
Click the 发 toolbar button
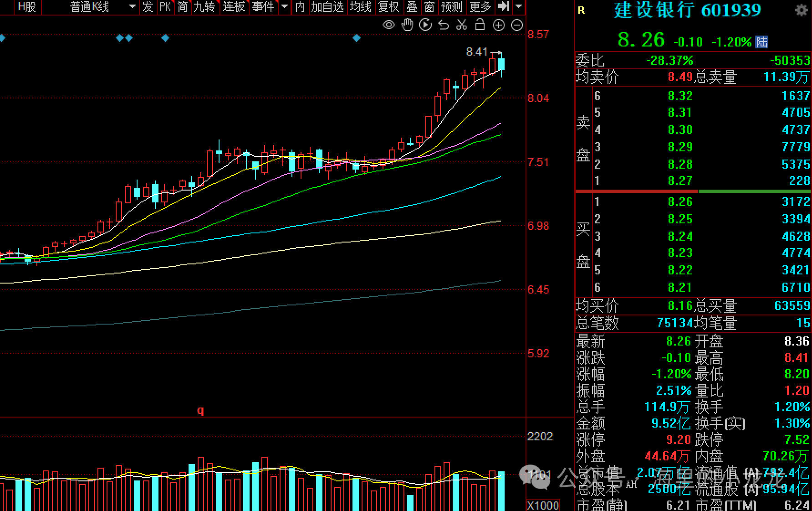click(x=148, y=6)
